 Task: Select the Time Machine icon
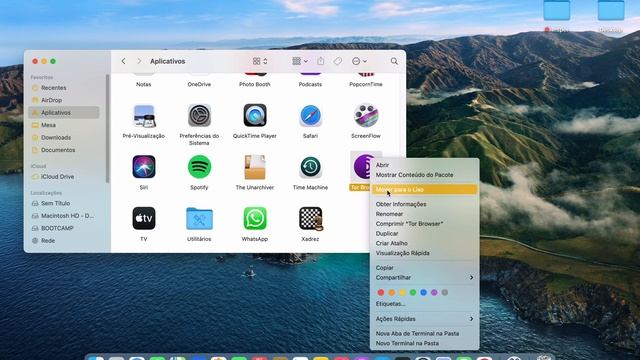310,167
